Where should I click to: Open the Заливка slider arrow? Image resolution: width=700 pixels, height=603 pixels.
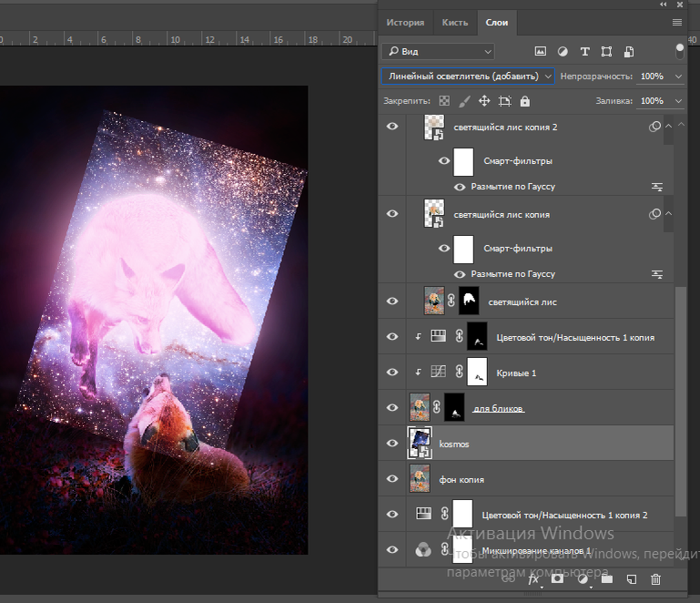pyautogui.click(x=678, y=101)
